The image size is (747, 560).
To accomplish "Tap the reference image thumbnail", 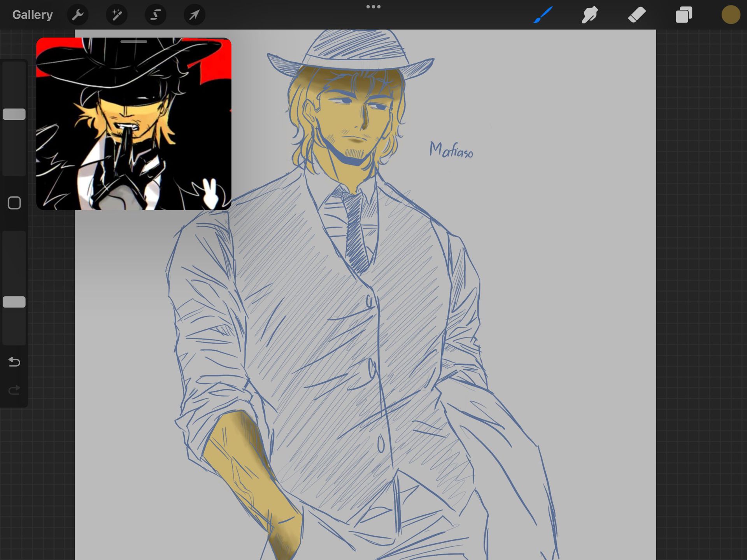I will pos(133,128).
